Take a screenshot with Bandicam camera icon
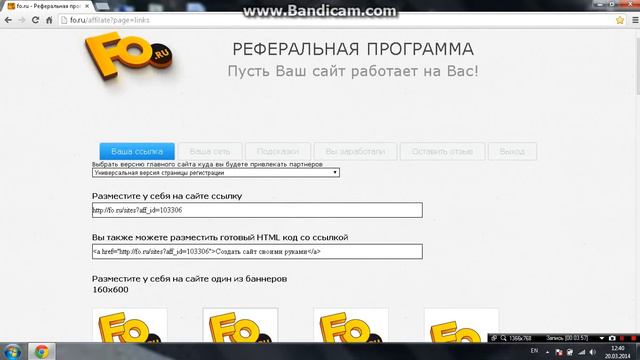 (x=612, y=338)
